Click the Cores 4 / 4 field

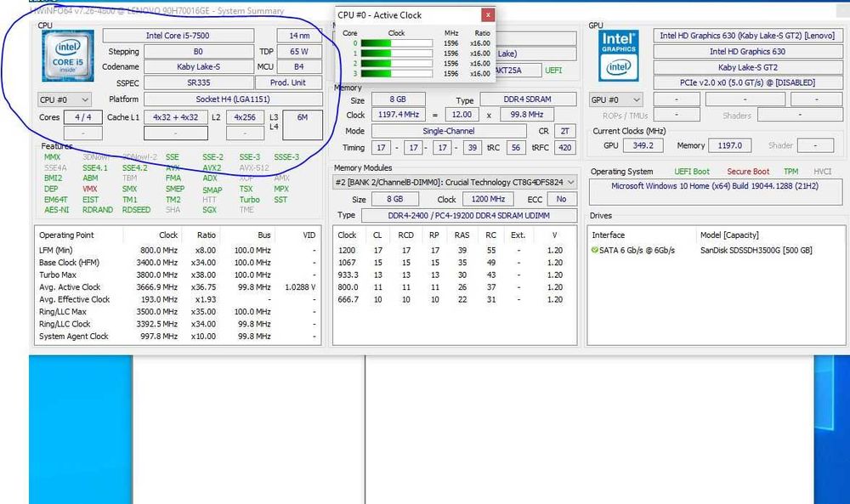click(x=83, y=117)
